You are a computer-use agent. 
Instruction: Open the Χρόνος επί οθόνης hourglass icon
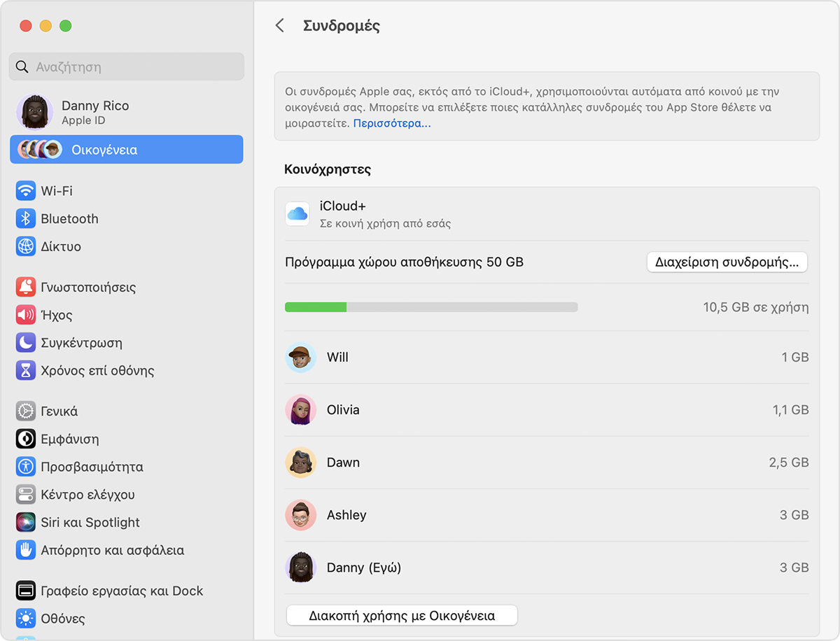[x=26, y=370]
